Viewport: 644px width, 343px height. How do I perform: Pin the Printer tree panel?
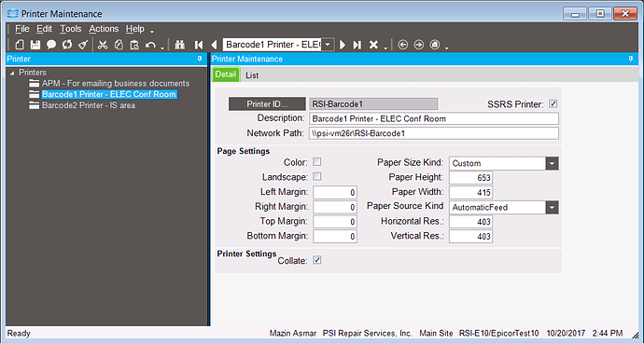[x=200, y=59]
